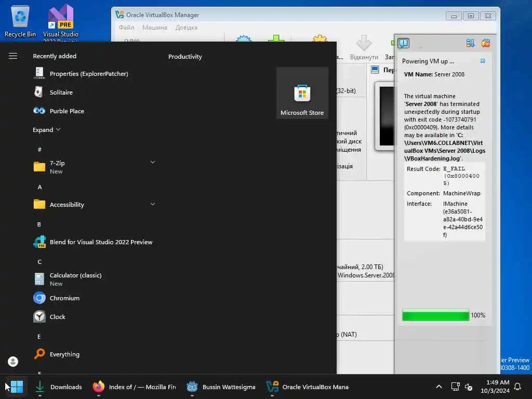The height and width of the screenshot is (399, 532).
Task: Jump to letter C index header
Action: tap(39, 262)
